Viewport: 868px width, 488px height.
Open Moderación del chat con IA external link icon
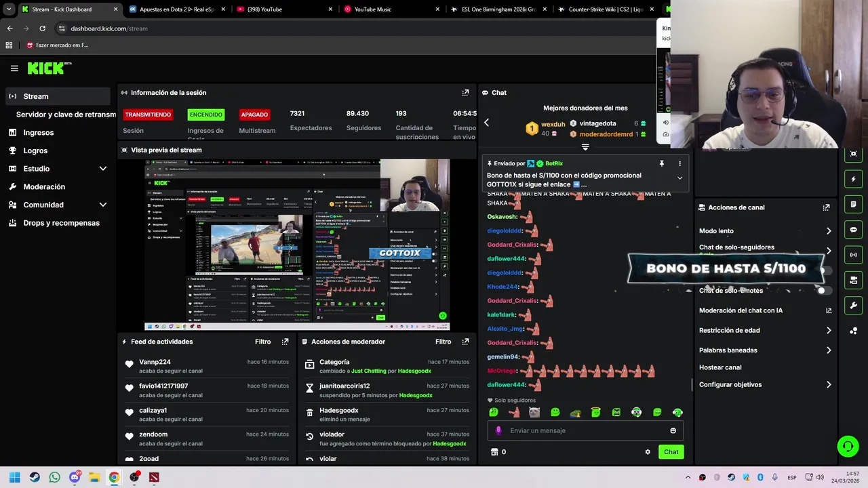click(829, 310)
